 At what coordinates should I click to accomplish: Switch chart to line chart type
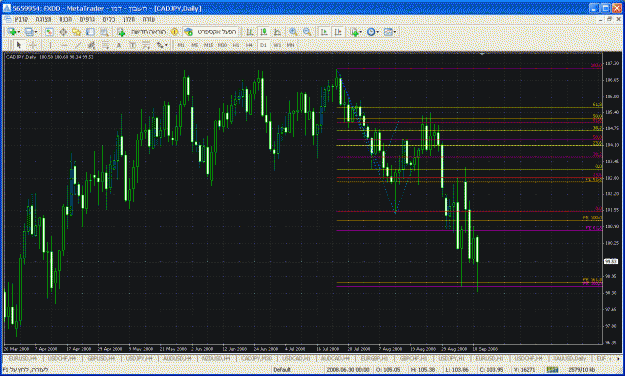click(277, 32)
